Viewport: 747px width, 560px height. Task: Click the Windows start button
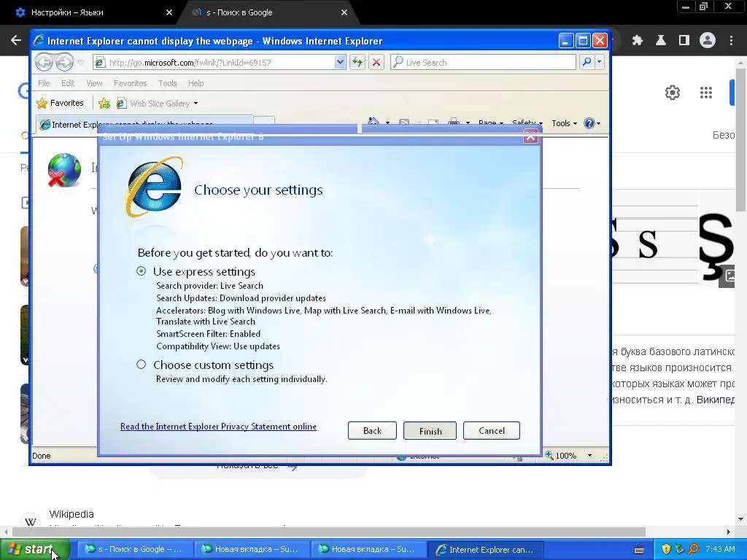click(35, 550)
